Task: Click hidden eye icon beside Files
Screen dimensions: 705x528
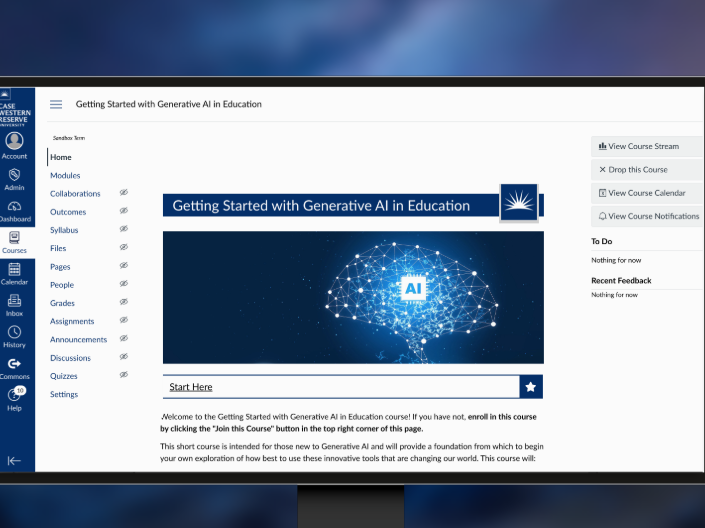Action: pos(124,247)
